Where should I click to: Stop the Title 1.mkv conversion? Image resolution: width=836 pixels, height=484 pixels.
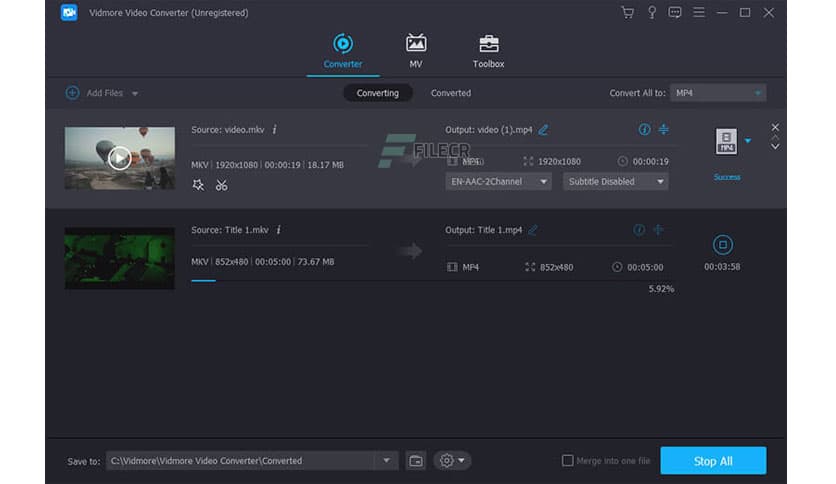click(722, 245)
